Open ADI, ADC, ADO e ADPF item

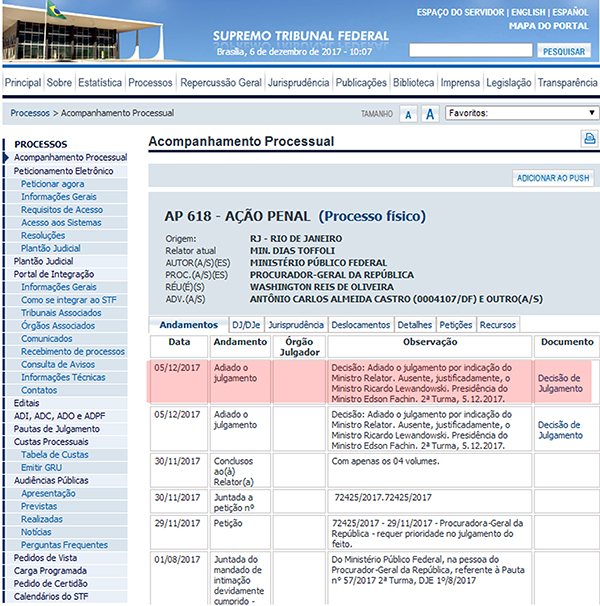click(60, 416)
